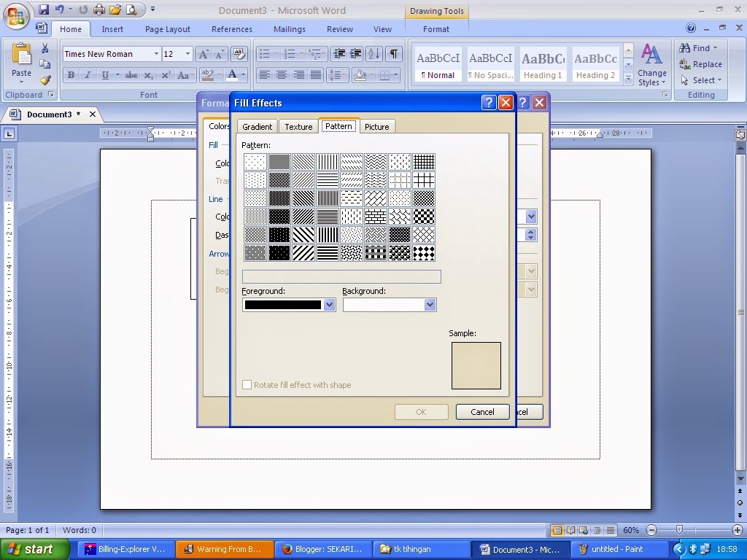This screenshot has width=747, height=560.
Task: Click the Open folder icon in Quick Access
Action: pyautogui.click(x=115, y=9)
